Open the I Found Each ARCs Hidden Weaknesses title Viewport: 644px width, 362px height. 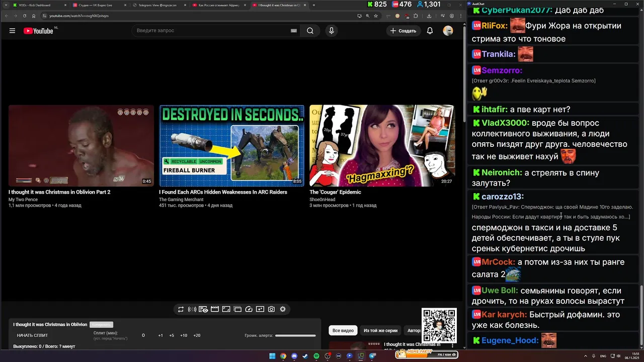tap(223, 192)
